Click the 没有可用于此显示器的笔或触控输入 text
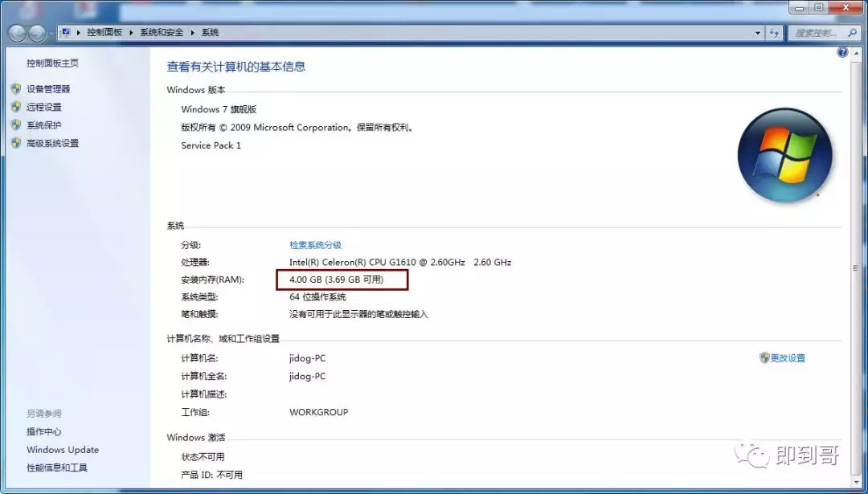 click(x=358, y=314)
